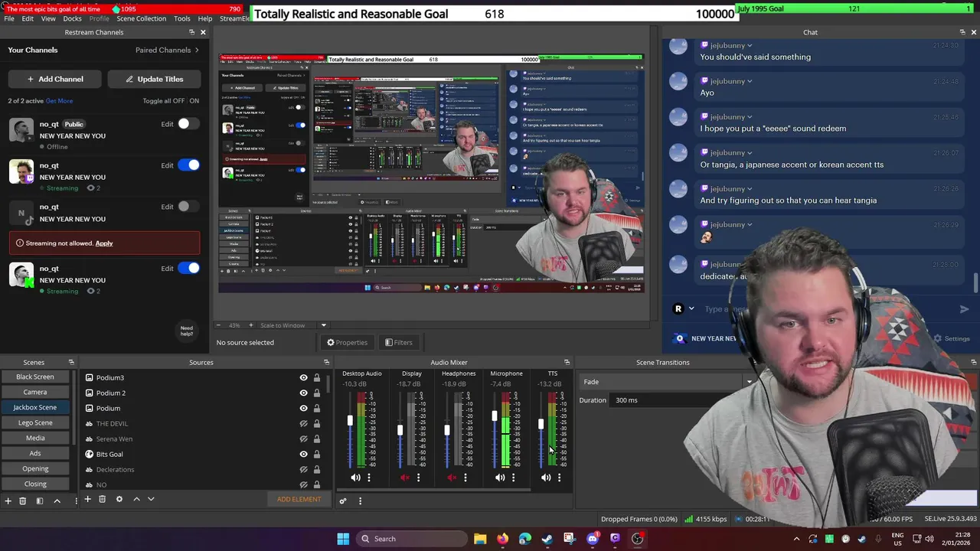This screenshot has width=980, height=551.
Task: Open source Properties button
Action: [x=347, y=342]
